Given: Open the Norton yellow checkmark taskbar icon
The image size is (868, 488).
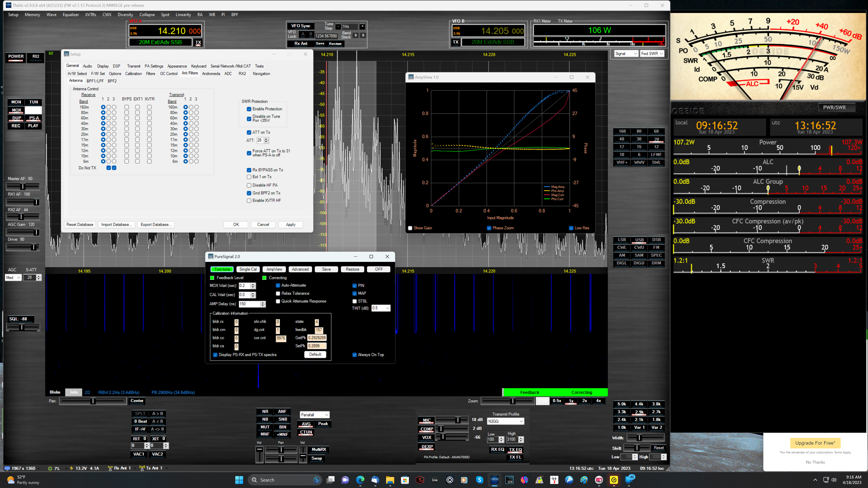Looking at the screenshot, I should (614, 480).
